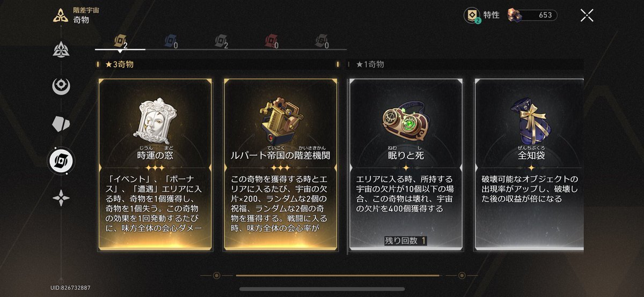Select the gray curio tab showing 2
Image resolution: width=644 pixels, height=297 pixels.
(x=221, y=41)
